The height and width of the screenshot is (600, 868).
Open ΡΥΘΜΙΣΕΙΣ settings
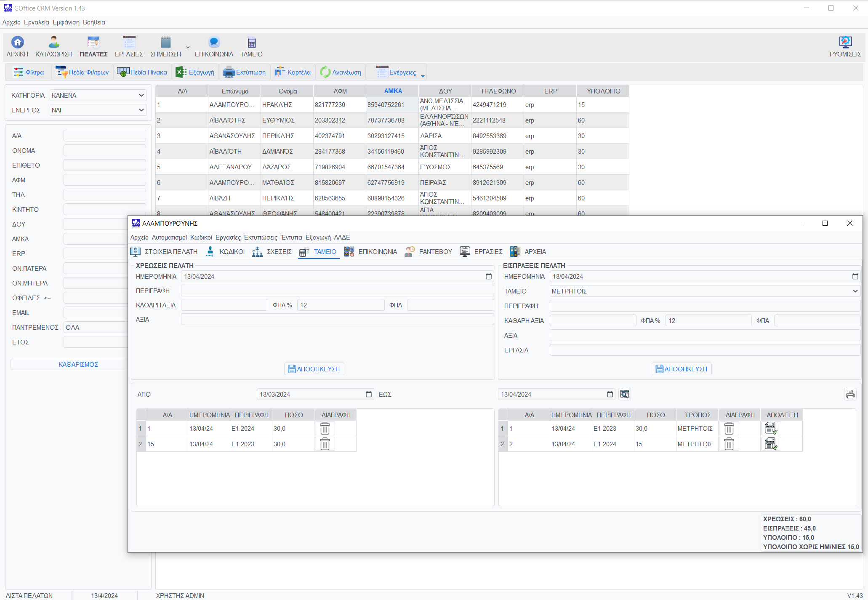pos(845,46)
